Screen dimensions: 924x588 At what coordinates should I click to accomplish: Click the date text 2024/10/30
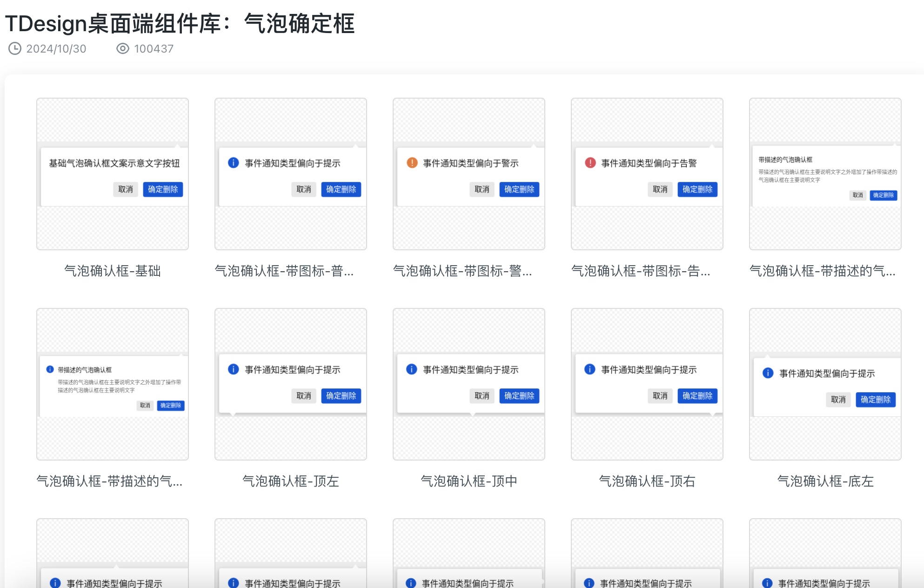56,49
